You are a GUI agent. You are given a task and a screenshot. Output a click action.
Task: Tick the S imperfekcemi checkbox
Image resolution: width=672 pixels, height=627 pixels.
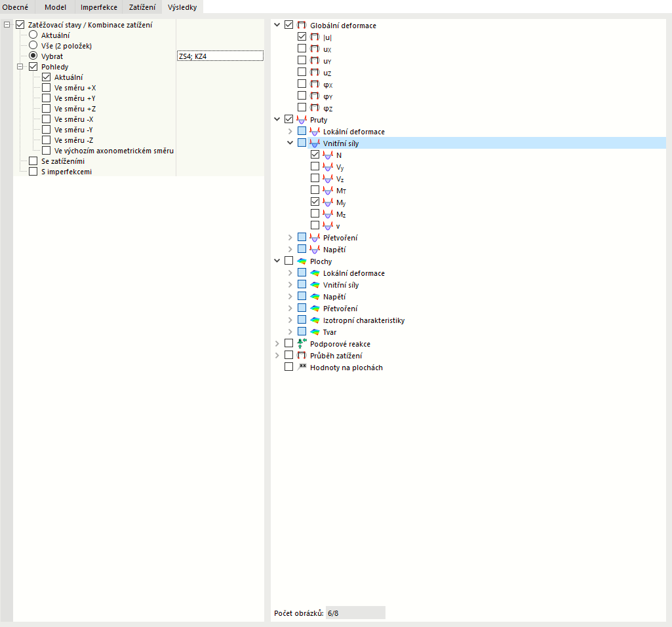tap(33, 171)
